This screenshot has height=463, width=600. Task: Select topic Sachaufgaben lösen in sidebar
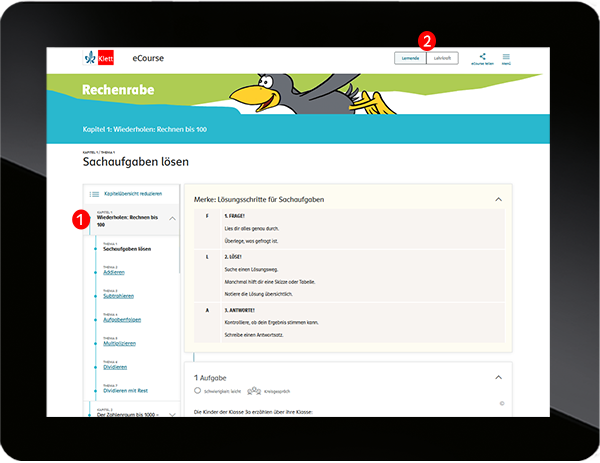(x=127, y=249)
